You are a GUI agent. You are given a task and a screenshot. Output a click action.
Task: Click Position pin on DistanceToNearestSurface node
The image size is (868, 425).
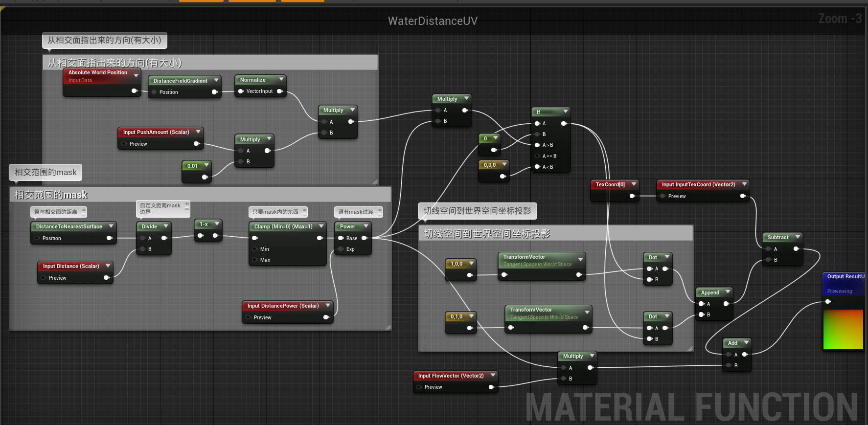37,238
